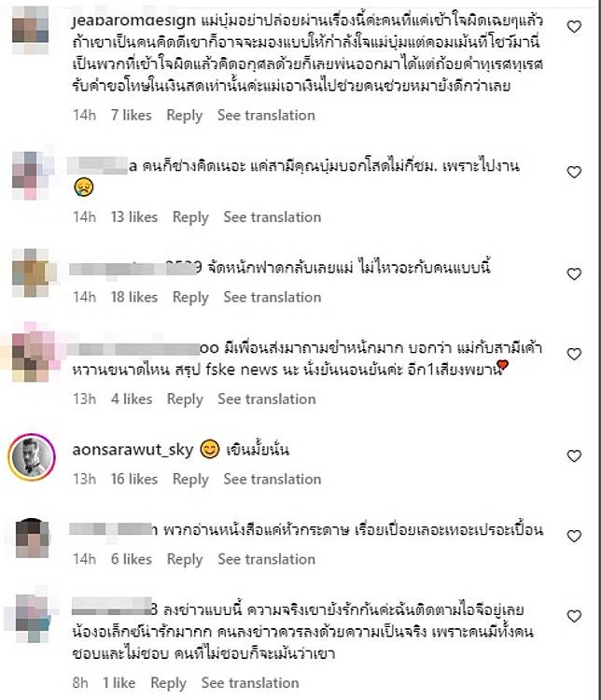Image resolution: width=601 pixels, height=700 pixels.
Task: See translation of aonsarawut_sky's comment
Action: tap(273, 480)
